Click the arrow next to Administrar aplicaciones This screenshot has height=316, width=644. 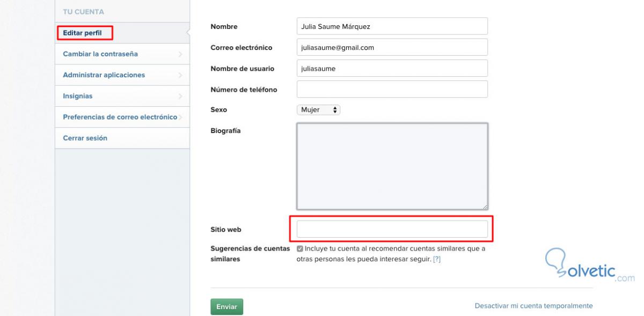[180, 75]
